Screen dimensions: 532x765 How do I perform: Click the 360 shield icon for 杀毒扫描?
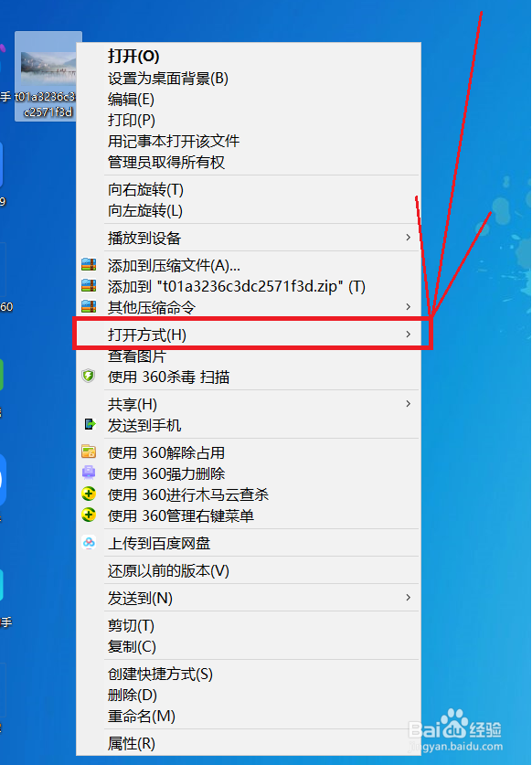[89, 377]
